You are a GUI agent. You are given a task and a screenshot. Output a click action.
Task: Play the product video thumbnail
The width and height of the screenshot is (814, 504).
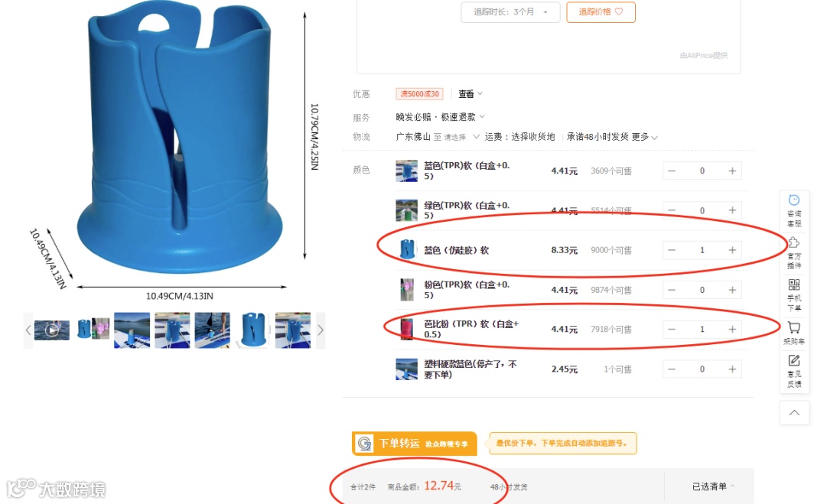click(x=52, y=330)
